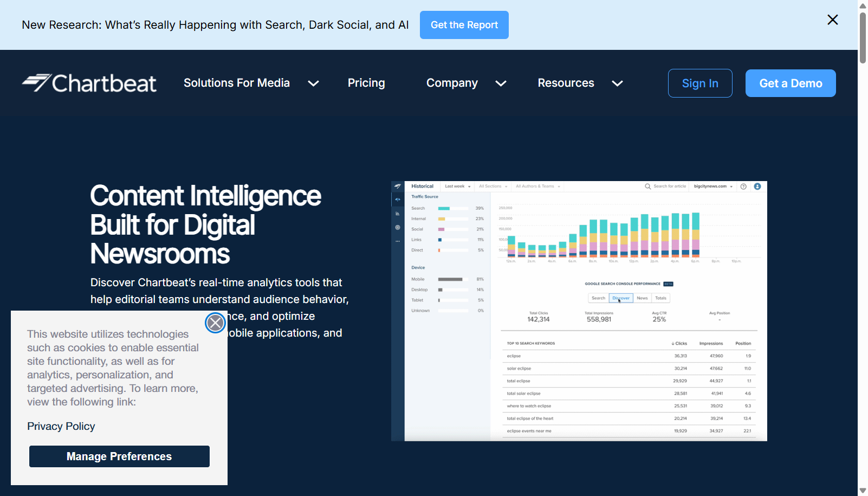Open the Company menu
868x496 pixels.
click(452, 83)
